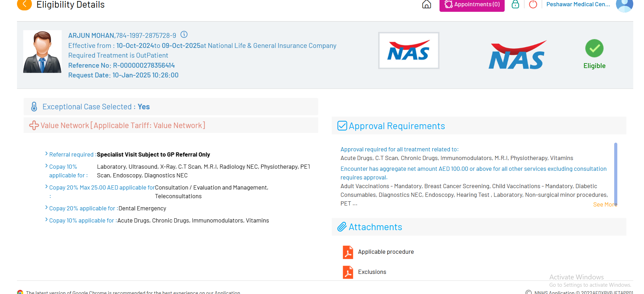Expand the Copay 20% Max 25.00 AED chevron
This screenshot has width=644, height=294.
point(46,186)
